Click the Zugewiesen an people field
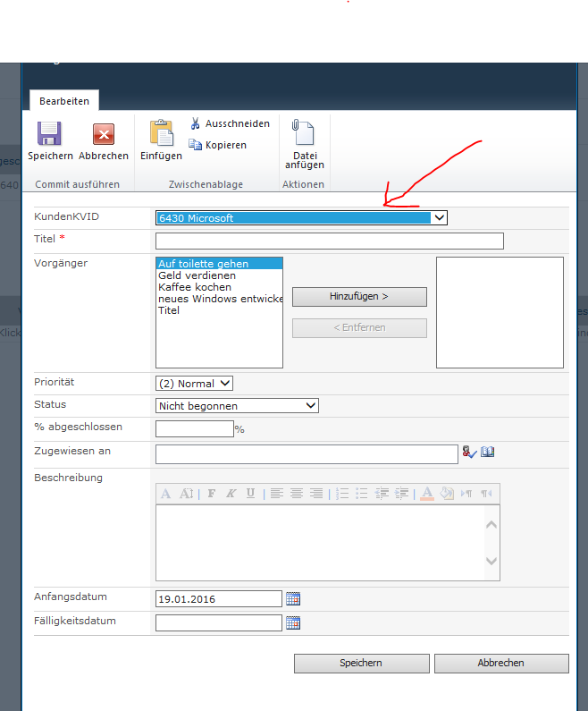 pos(307,454)
